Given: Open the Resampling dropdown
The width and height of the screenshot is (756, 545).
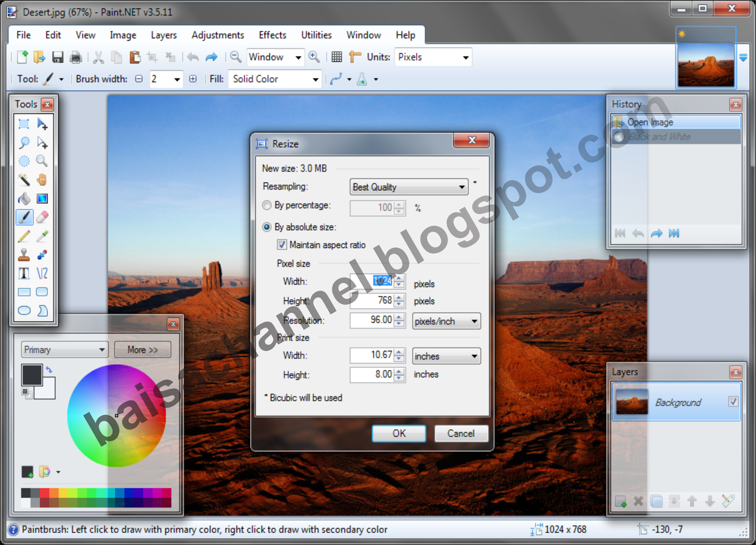Looking at the screenshot, I should point(409,187).
